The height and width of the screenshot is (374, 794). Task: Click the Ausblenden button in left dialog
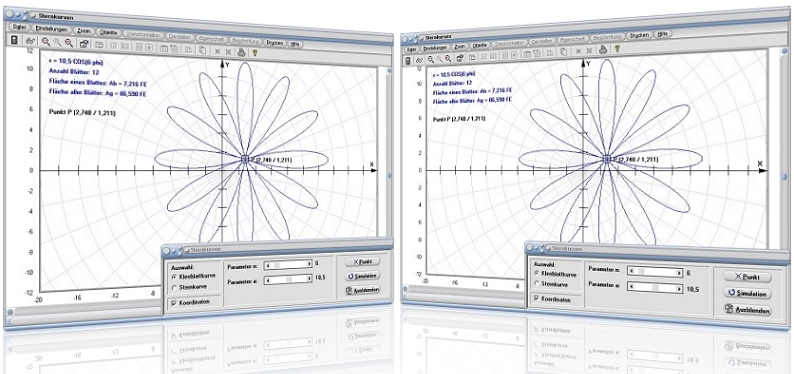(x=363, y=290)
